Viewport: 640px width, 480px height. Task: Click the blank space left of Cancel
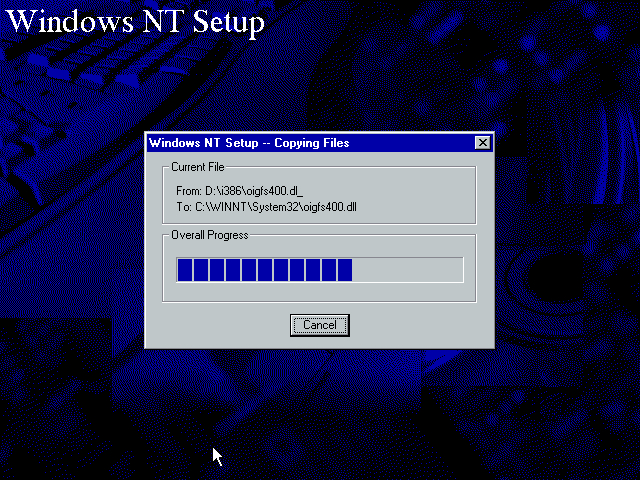[x=220, y=325]
